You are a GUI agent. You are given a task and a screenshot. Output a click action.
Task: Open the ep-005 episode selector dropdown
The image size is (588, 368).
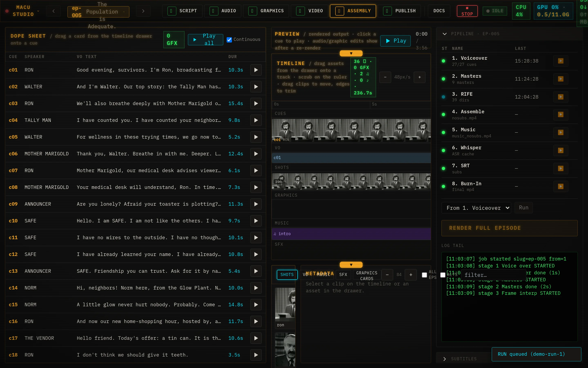[x=98, y=12]
